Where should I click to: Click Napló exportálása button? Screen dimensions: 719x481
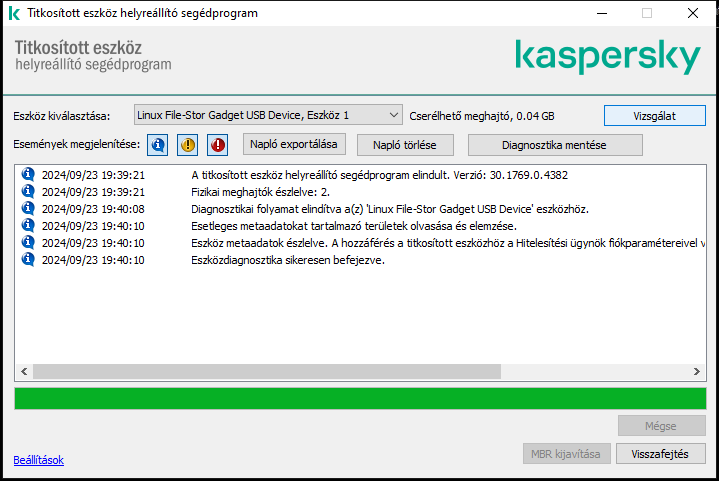click(294, 144)
